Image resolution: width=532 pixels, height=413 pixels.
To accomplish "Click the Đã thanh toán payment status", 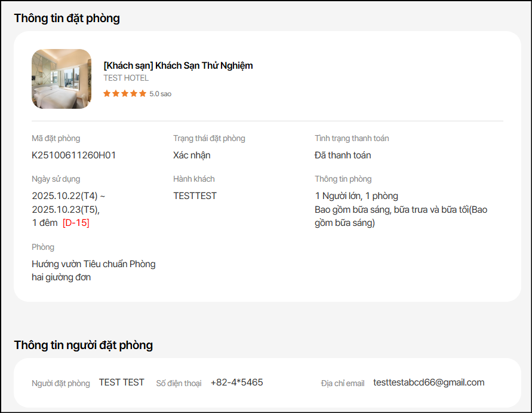I will [x=343, y=155].
